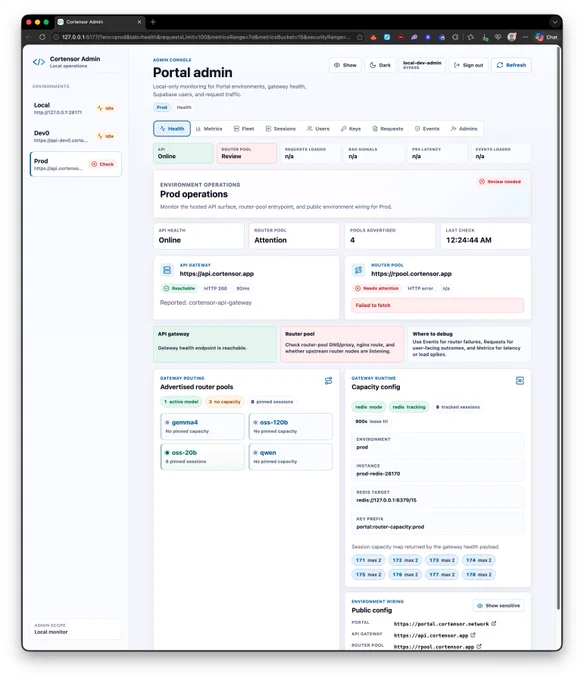Open the https://api.cortensor.app gateway link
Viewport: 584px width, 680px height.
click(216, 274)
